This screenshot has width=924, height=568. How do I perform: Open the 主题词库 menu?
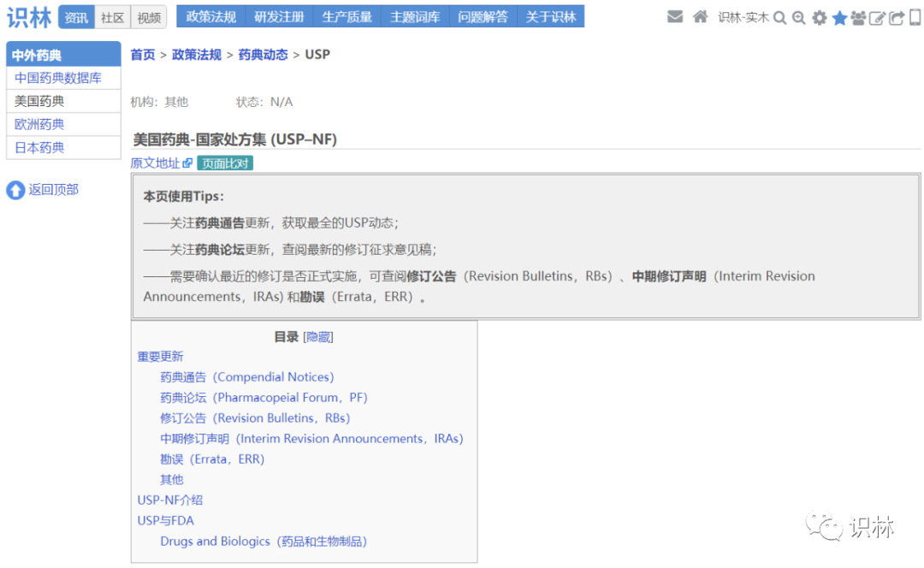click(415, 16)
